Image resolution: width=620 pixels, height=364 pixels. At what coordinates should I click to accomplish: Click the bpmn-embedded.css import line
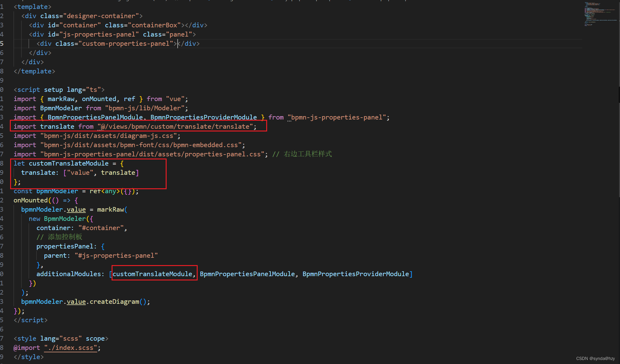(x=129, y=145)
